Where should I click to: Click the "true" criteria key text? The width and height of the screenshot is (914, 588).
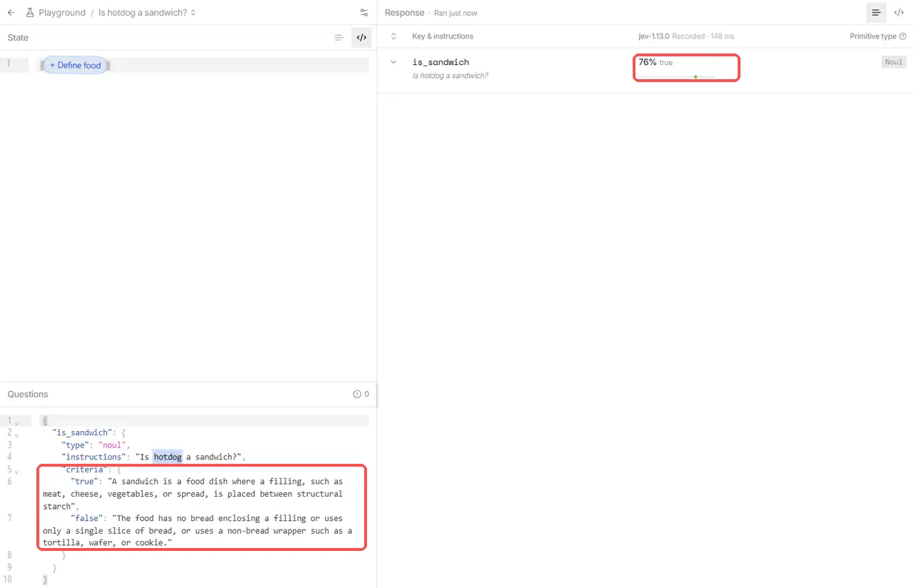84,482
